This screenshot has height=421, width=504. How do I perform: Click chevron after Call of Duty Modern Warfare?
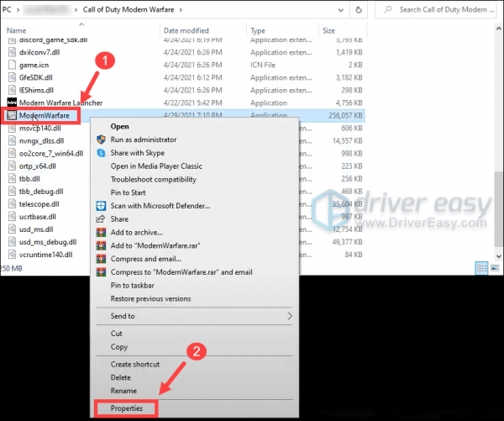point(181,10)
